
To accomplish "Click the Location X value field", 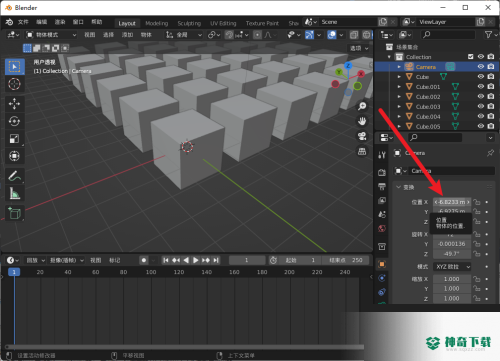I will 452,202.
